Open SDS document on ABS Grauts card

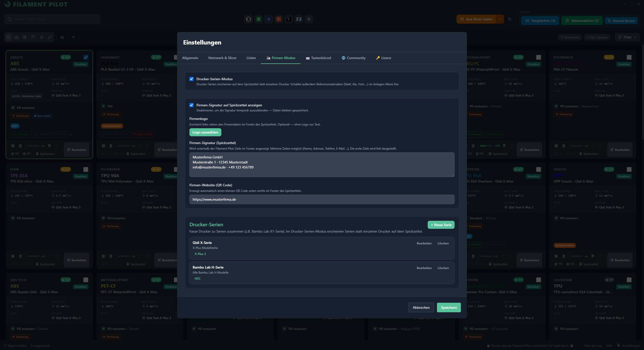coord(27,154)
